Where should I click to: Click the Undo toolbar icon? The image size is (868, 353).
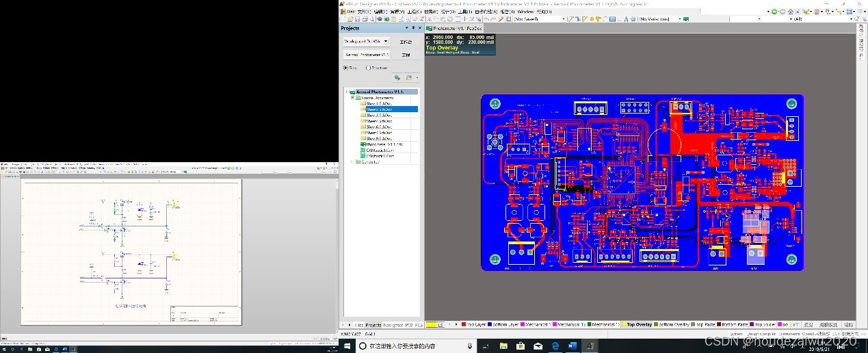click(x=486, y=19)
